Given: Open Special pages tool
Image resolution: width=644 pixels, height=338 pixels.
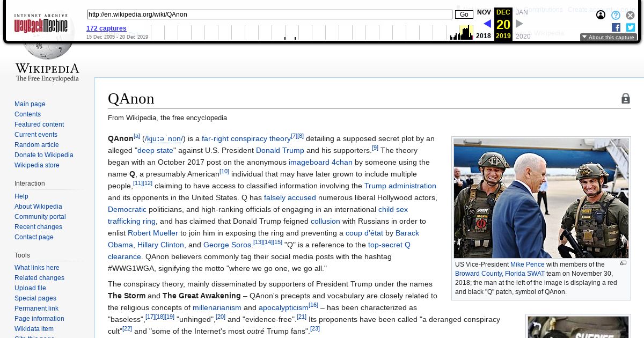Looking at the screenshot, I should tap(35, 298).
